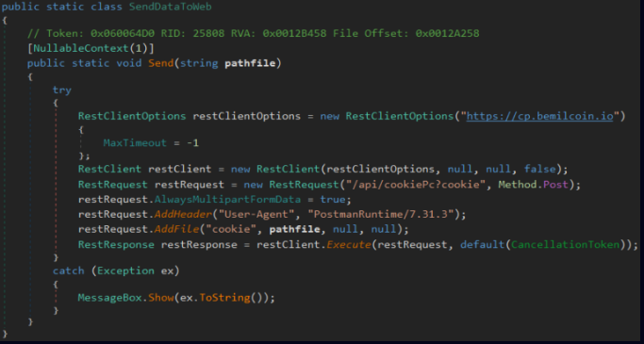
Task: Click the -1 value after MaxTimeout
Action: coord(192,143)
